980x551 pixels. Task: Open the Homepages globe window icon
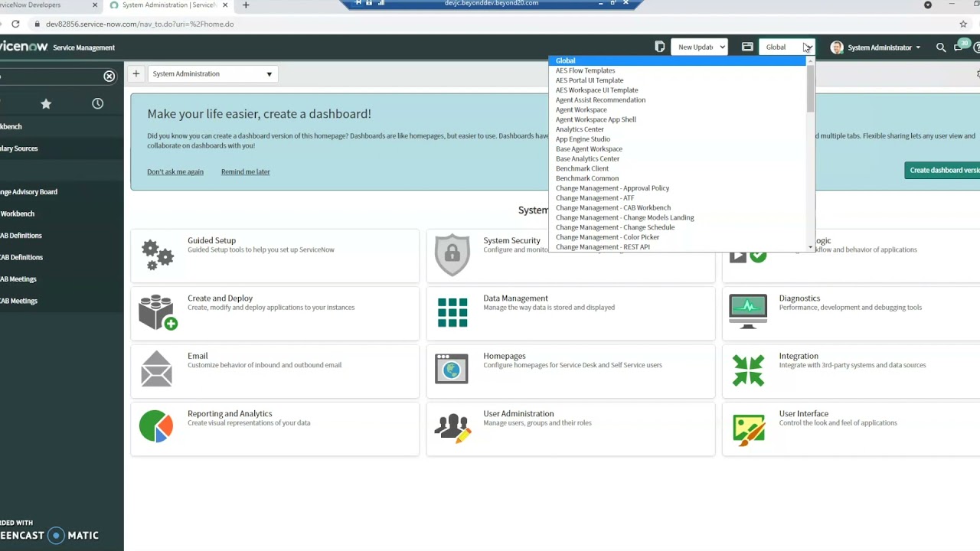pos(452,369)
